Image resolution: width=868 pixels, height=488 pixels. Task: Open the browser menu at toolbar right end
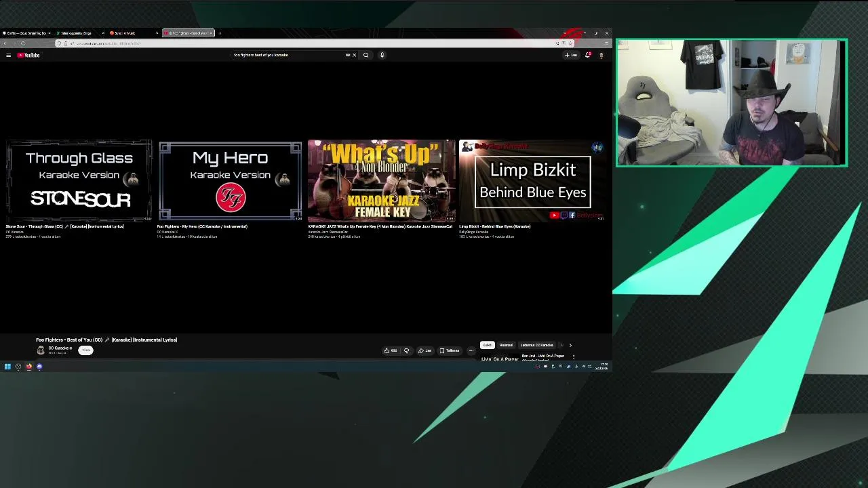pyautogui.click(x=606, y=43)
